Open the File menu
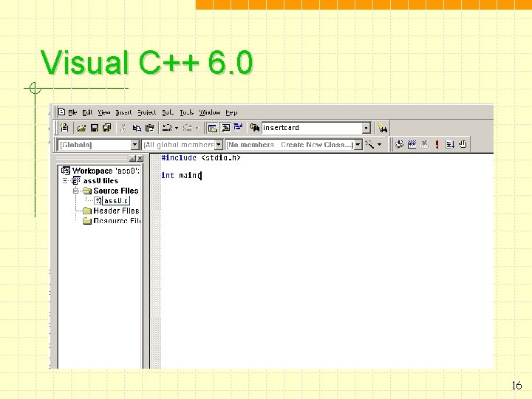Image resolution: width=532 pixels, height=399 pixels. (x=72, y=112)
